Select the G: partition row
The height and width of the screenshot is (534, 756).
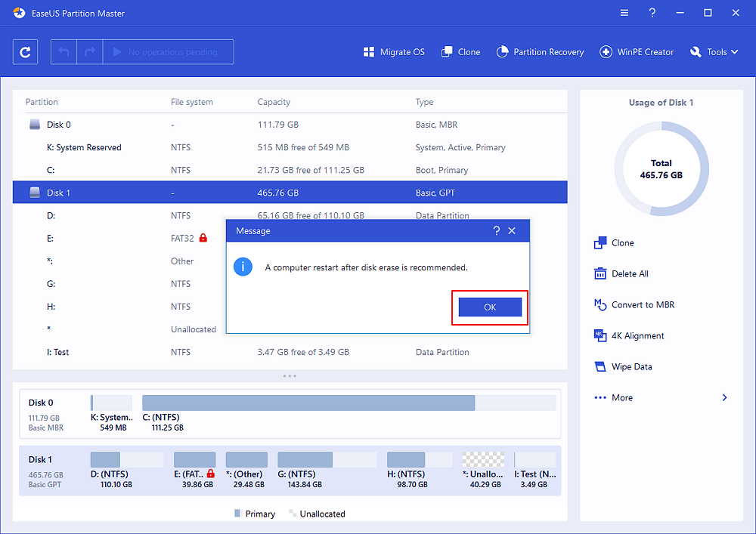click(119, 283)
